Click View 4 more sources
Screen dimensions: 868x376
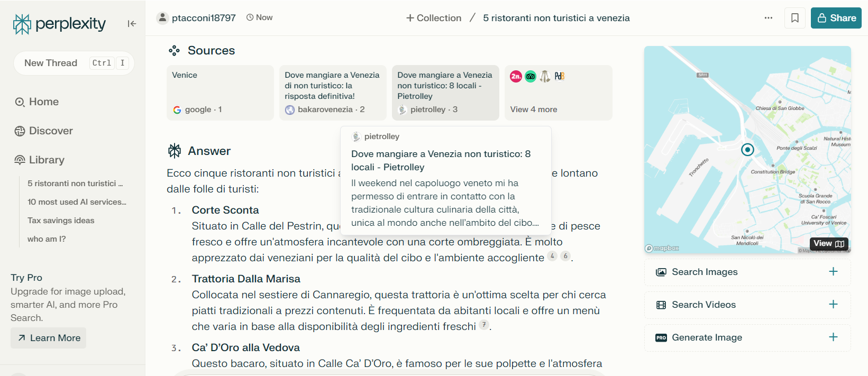[534, 109]
